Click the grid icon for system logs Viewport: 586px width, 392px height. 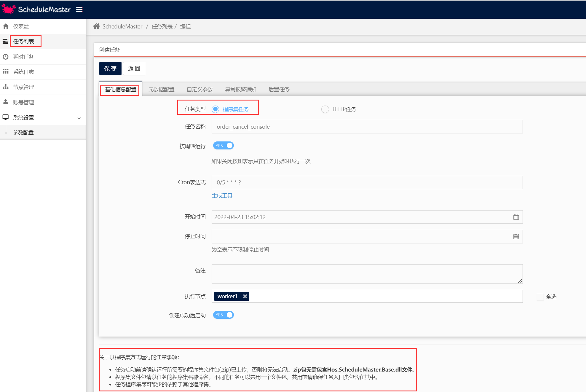(6, 72)
